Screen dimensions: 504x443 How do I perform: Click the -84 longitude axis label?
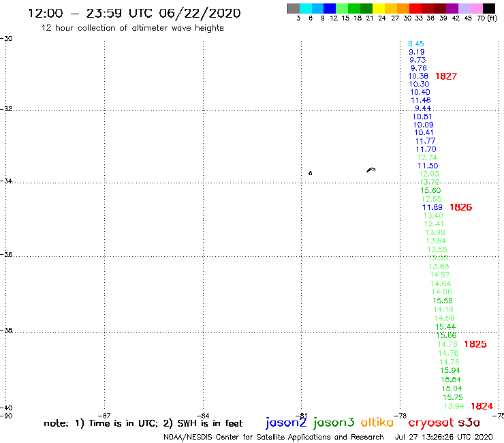coord(203,416)
